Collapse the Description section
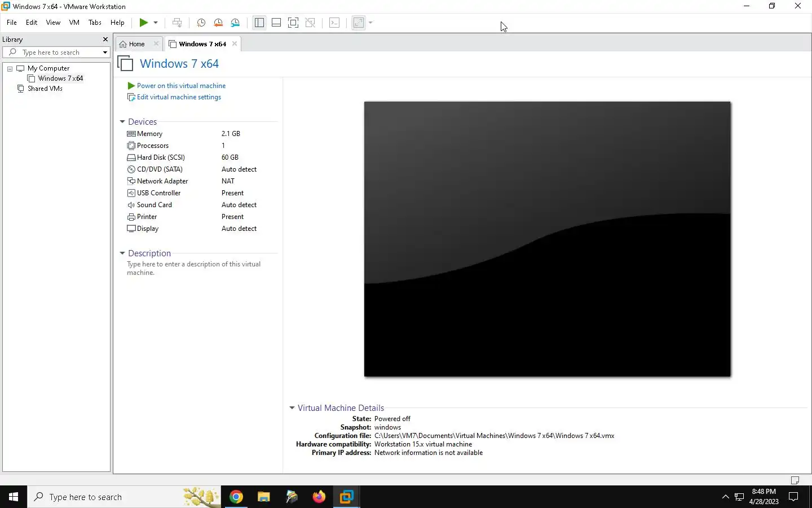The width and height of the screenshot is (812, 508). click(x=122, y=253)
